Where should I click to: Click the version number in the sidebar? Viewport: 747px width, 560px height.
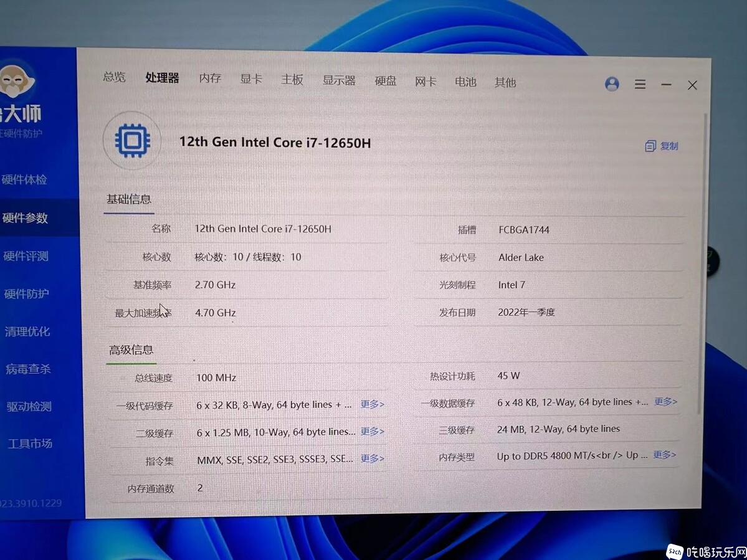pyautogui.click(x=31, y=503)
